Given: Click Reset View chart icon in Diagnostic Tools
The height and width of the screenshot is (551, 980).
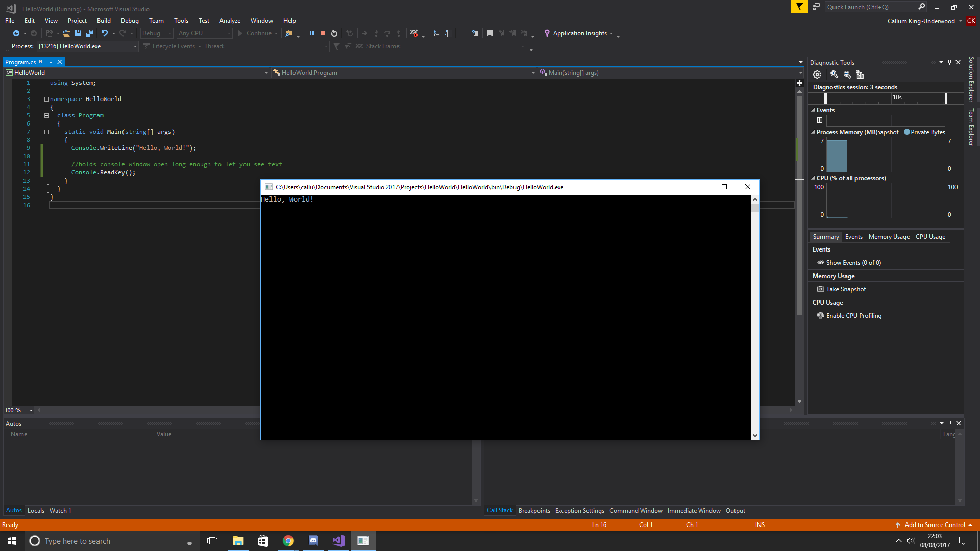Looking at the screenshot, I should tap(860, 74).
